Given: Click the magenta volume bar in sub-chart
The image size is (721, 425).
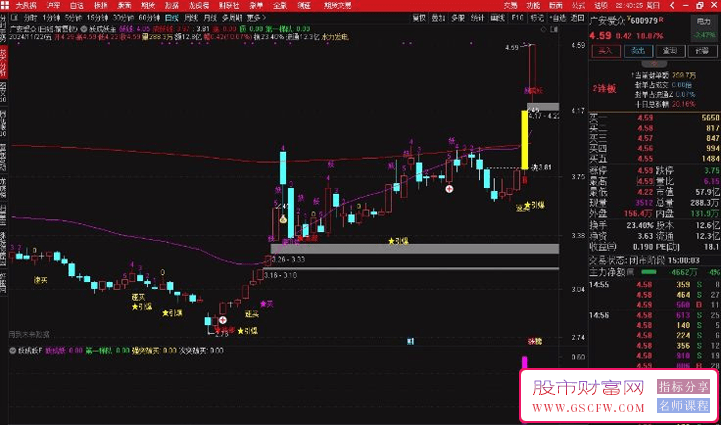Looking at the screenshot, I should pyautogui.click(x=524, y=362).
